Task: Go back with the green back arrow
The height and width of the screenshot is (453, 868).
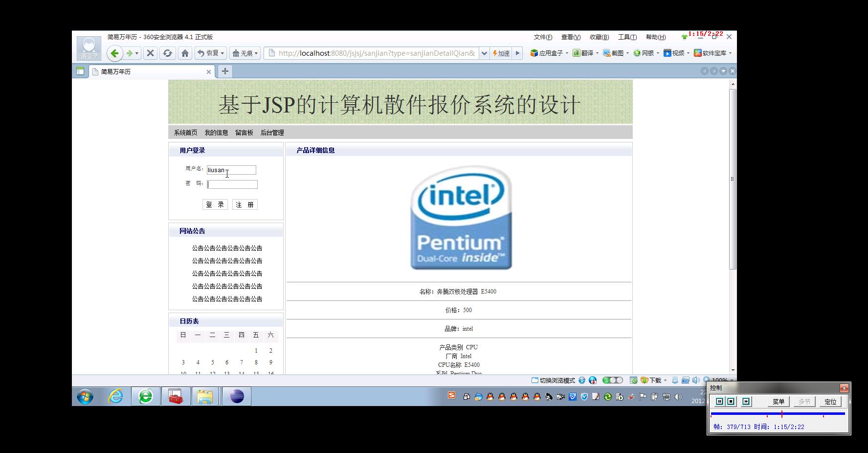Action: pyautogui.click(x=115, y=53)
